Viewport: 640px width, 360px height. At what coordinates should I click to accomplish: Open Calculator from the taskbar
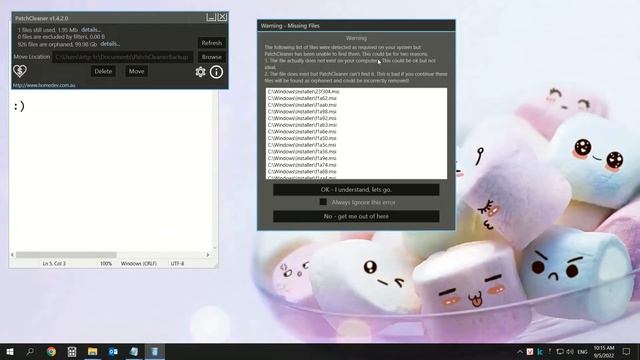pyautogui.click(x=72, y=351)
